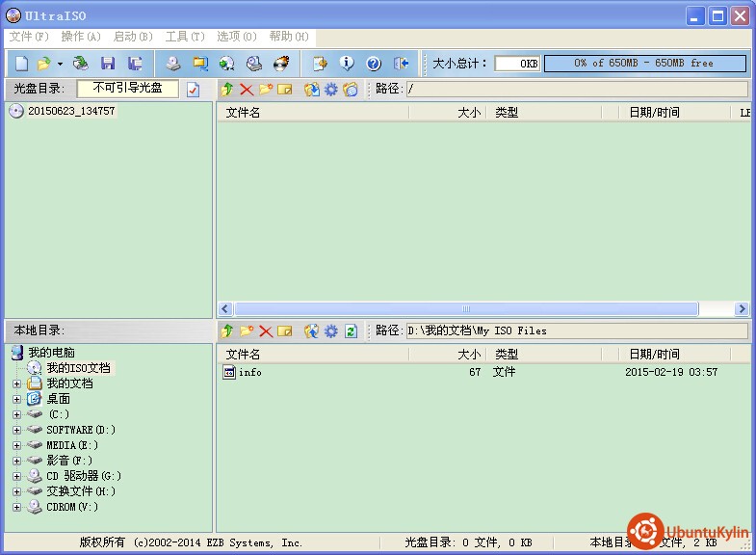Expand the (C:) drive node

point(17,414)
